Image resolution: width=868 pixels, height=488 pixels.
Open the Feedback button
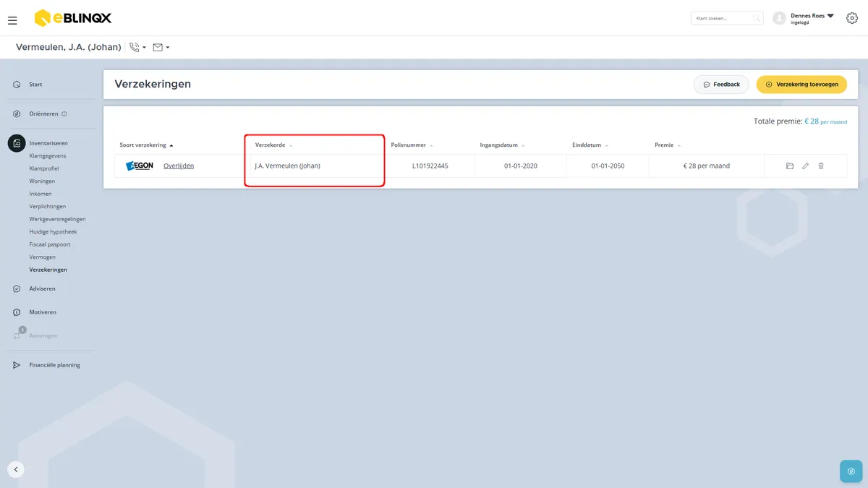pyautogui.click(x=721, y=85)
